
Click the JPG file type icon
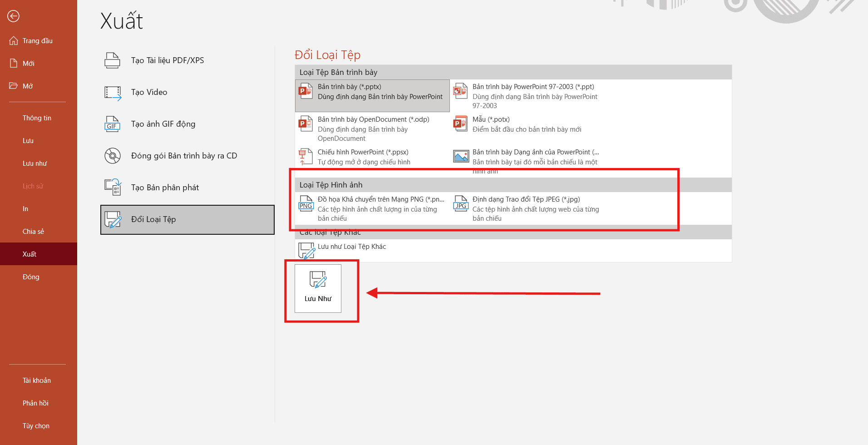click(460, 204)
